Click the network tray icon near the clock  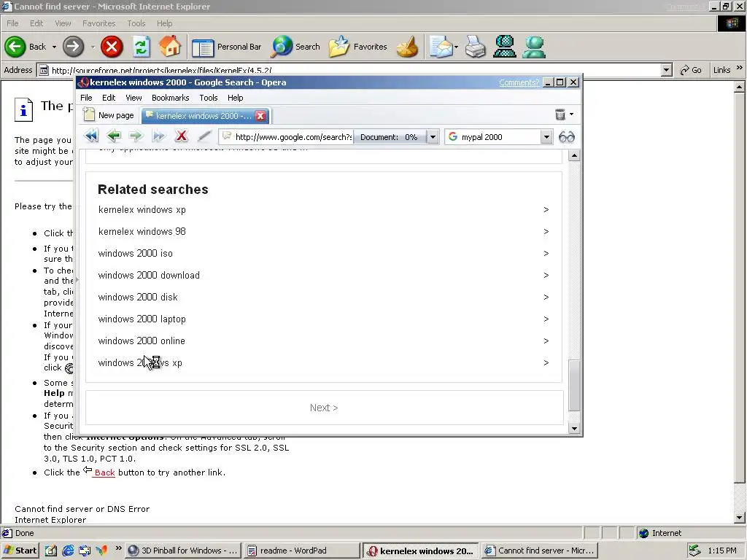point(694,551)
